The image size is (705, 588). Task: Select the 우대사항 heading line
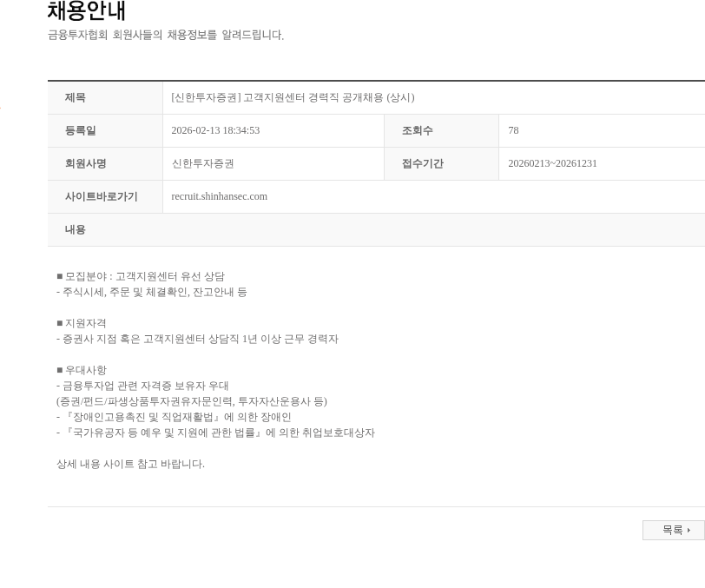82,370
